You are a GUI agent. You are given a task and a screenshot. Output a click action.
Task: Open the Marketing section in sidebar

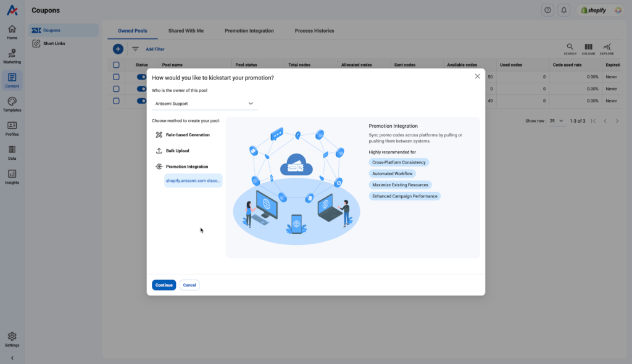tap(12, 56)
